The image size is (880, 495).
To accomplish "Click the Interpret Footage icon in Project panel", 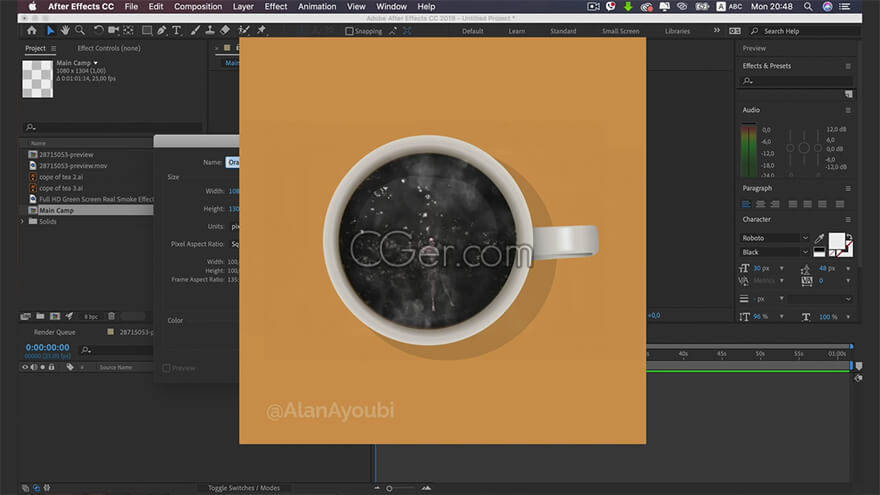I will [25, 317].
